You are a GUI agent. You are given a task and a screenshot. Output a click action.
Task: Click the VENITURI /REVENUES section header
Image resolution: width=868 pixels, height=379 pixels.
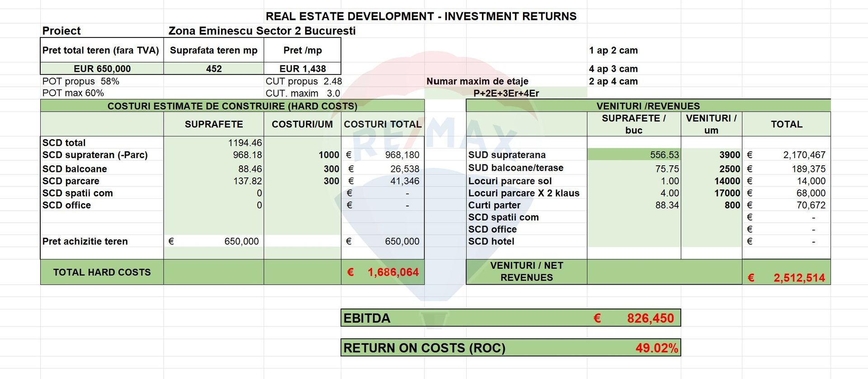coord(648,106)
